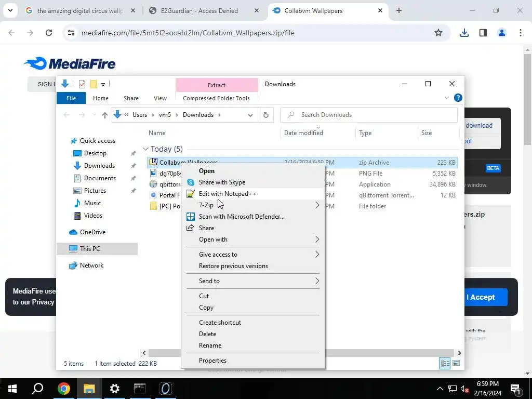
Task: View site information icon in address bar
Action: coord(71,33)
